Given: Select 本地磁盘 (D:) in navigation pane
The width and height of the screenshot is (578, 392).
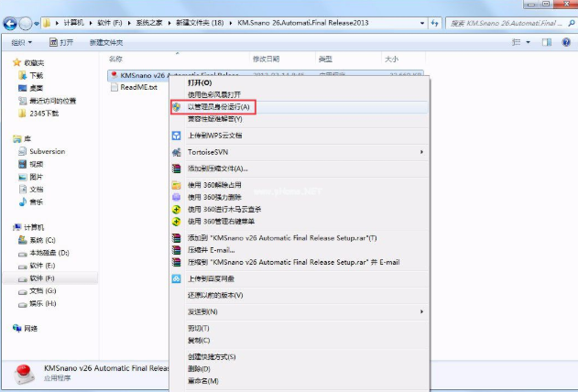Looking at the screenshot, I should pos(49,252).
